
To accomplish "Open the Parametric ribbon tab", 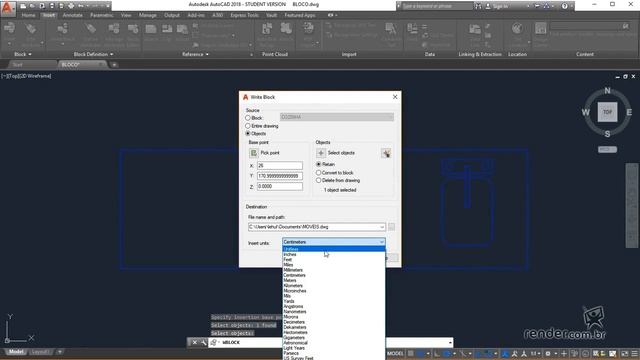I will pos(102,15).
